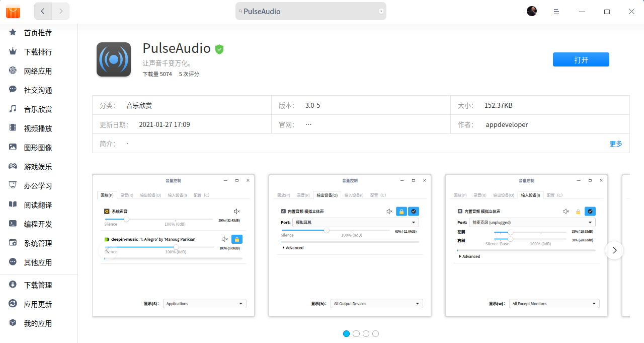Select the fourth carousel page dot
The image size is (644, 343).
click(x=375, y=333)
